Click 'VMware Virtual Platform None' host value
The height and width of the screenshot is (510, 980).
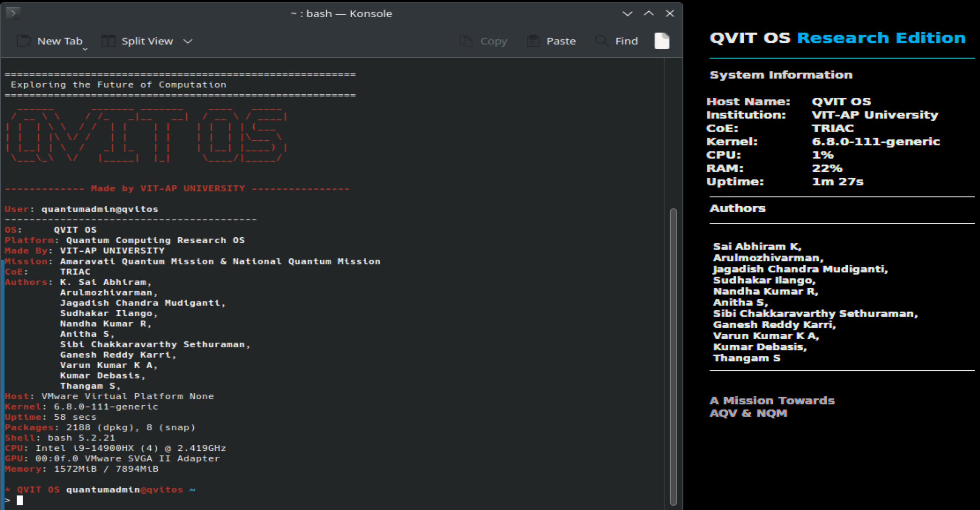pyautogui.click(x=127, y=396)
